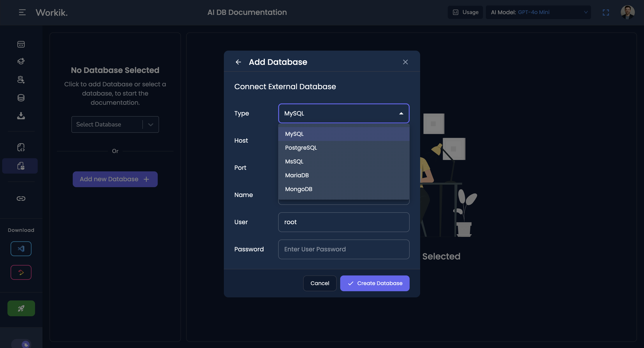Image resolution: width=644 pixels, height=348 pixels.
Task: Go back with the dialog arrow
Action: pyautogui.click(x=238, y=62)
